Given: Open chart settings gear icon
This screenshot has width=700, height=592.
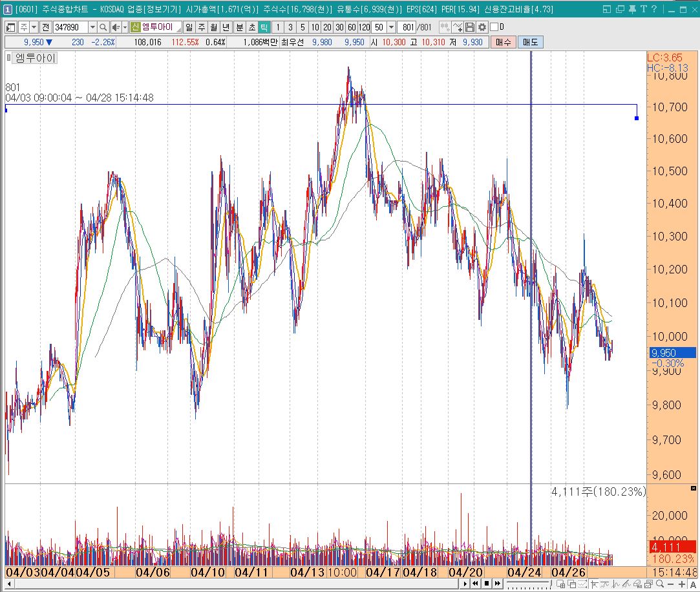Looking at the screenshot, I should click(x=482, y=27).
